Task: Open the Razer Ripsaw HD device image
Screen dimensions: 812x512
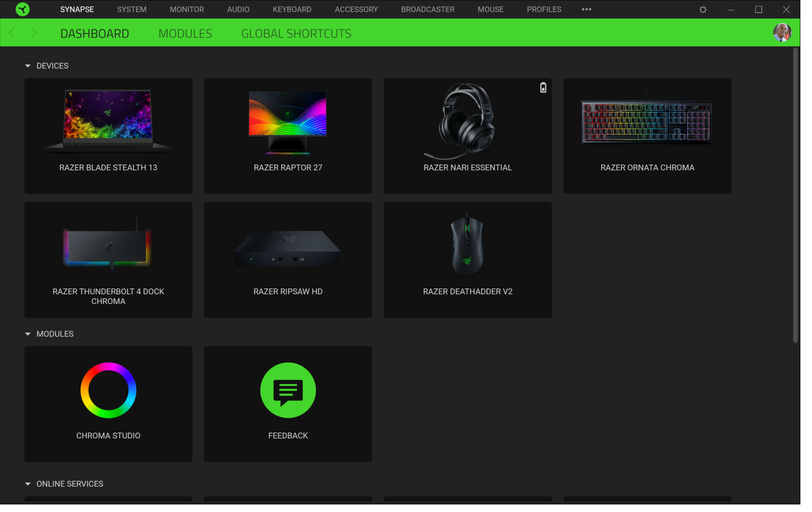Action: 288,249
